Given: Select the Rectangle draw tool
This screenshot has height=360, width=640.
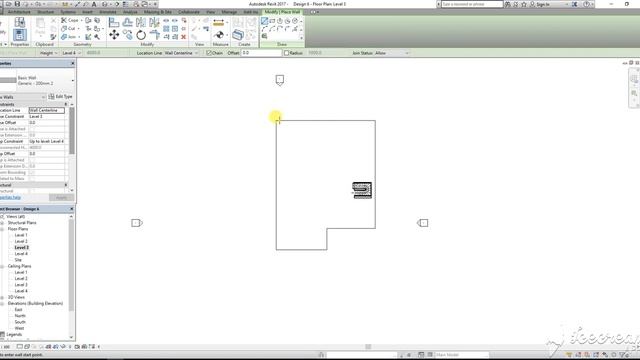Looking at the screenshot, I should coord(272,21).
